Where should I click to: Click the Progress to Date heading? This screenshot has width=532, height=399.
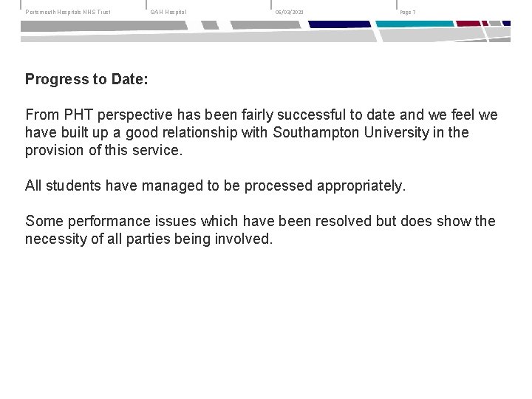[86, 78]
